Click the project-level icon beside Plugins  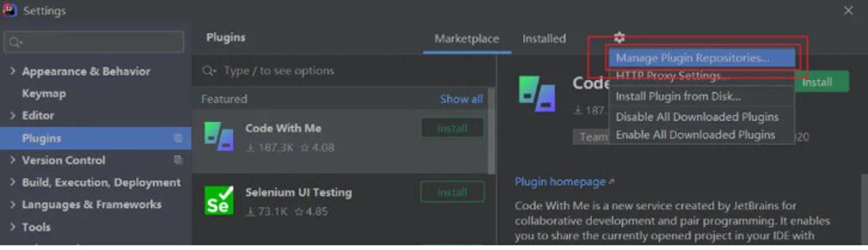point(178,138)
